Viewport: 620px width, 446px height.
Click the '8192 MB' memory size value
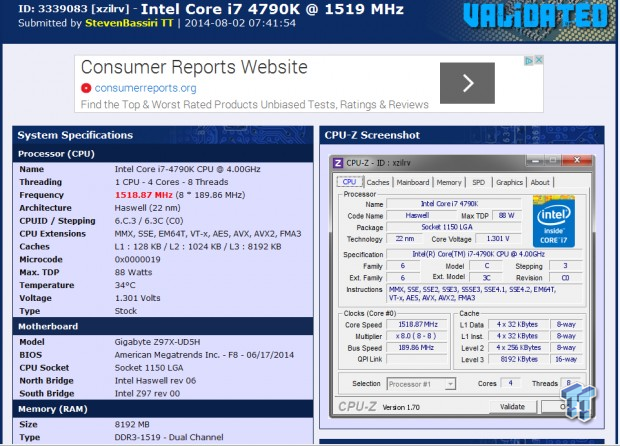pos(132,424)
